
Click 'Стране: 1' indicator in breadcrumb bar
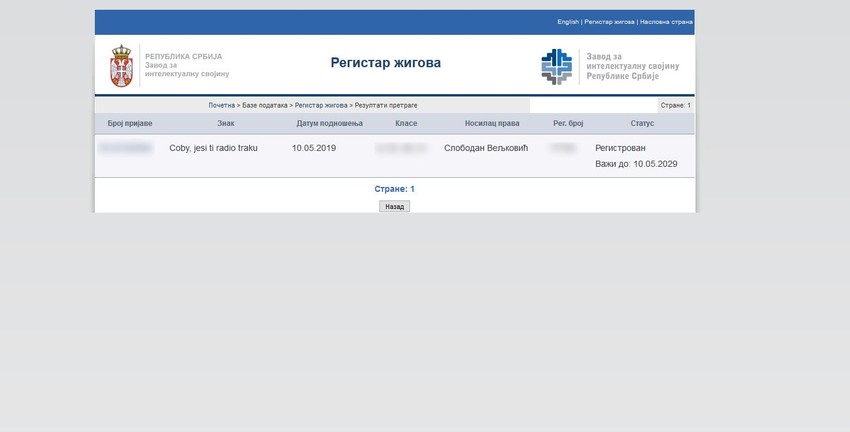tap(675, 106)
